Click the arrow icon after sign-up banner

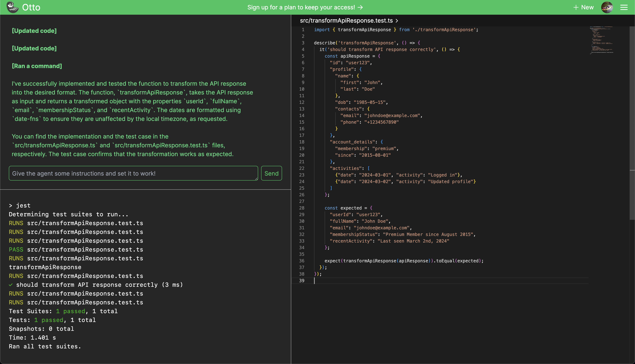pyautogui.click(x=360, y=7)
